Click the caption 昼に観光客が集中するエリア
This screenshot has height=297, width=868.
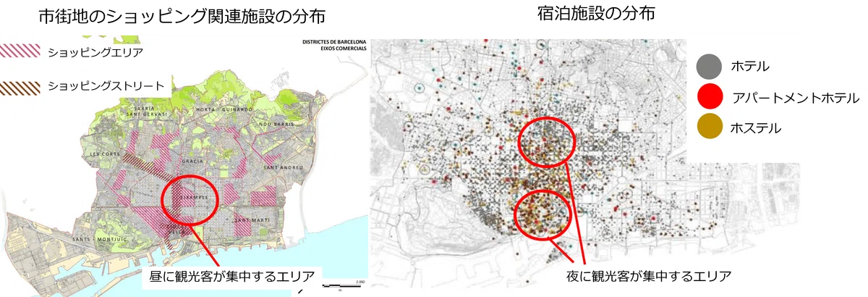point(231,275)
